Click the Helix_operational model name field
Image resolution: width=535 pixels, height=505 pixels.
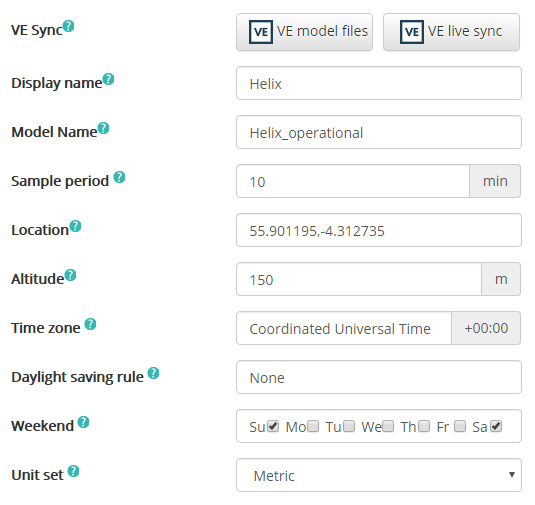coord(379,132)
